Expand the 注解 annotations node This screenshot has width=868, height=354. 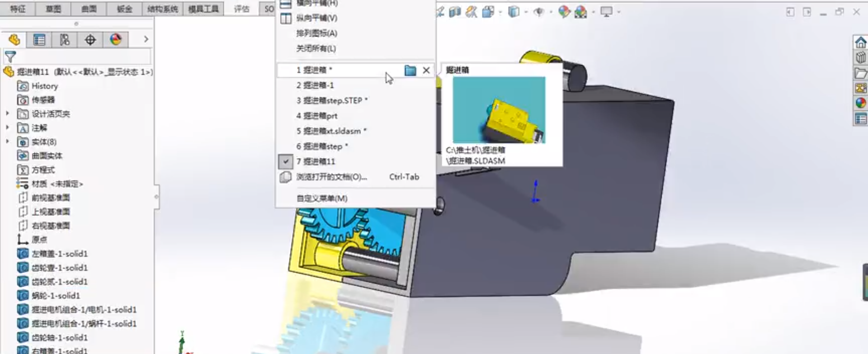(x=7, y=127)
